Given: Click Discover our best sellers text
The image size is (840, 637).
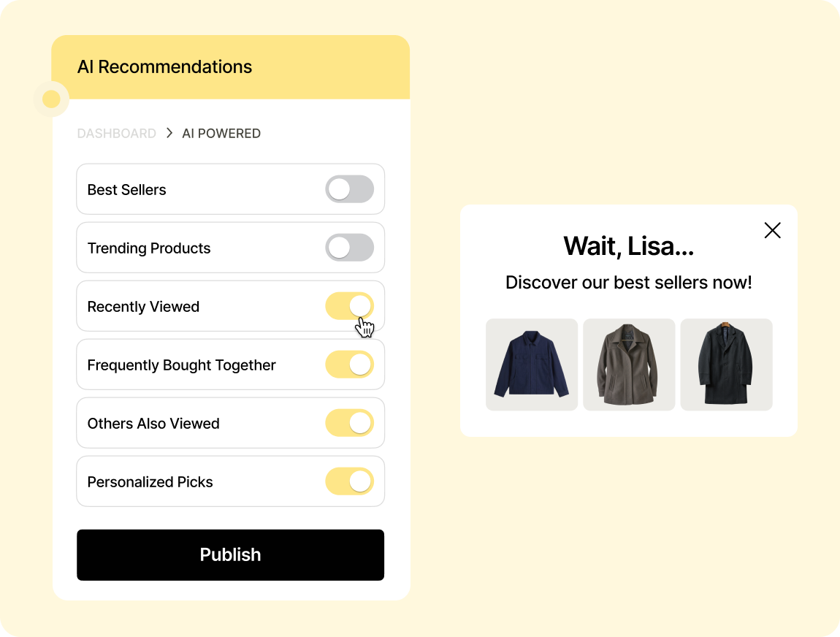Looking at the screenshot, I should (x=628, y=283).
